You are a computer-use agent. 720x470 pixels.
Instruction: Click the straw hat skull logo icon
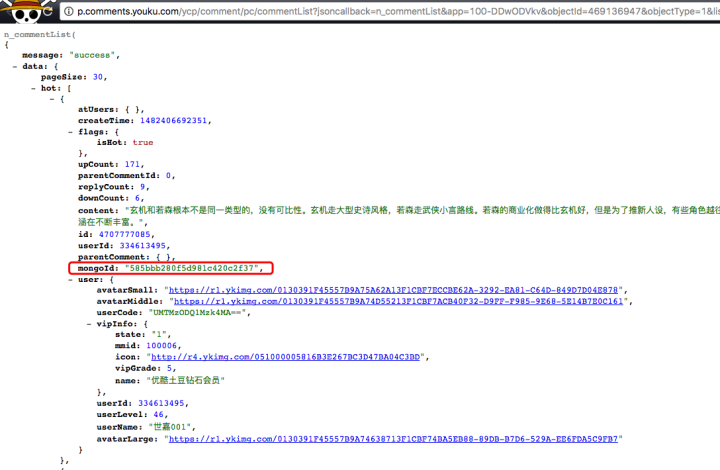click(22, 13)
